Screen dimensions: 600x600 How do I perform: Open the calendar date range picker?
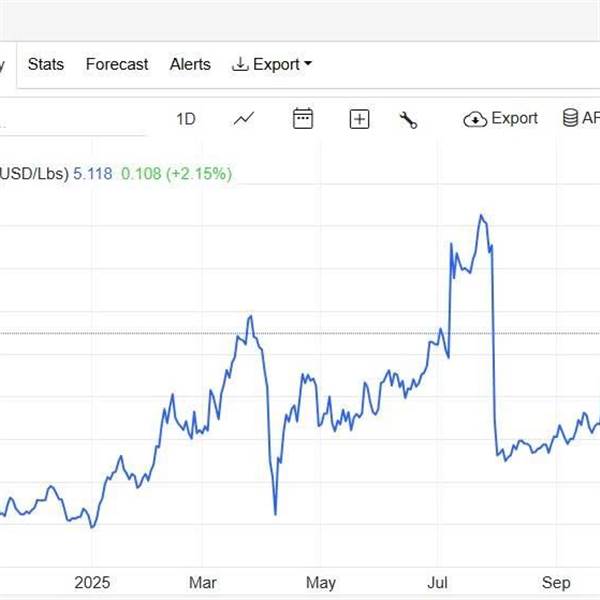coord(302,119)
